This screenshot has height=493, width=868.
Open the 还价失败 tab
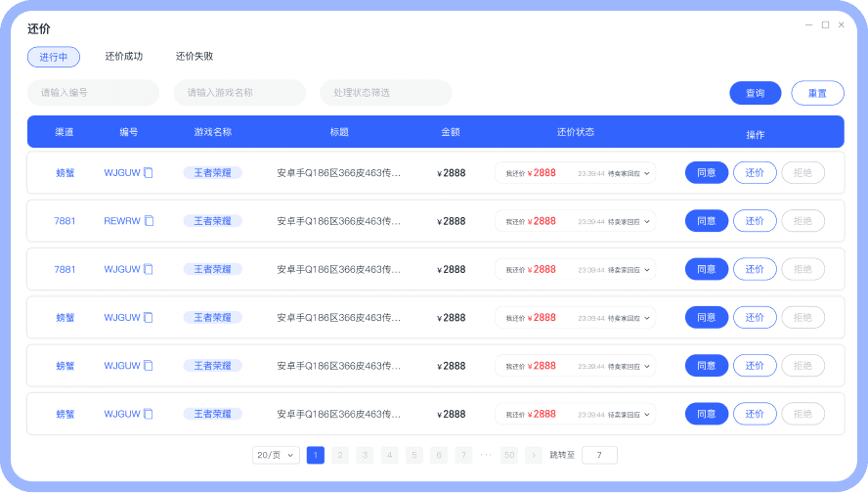tap(195, 56)
